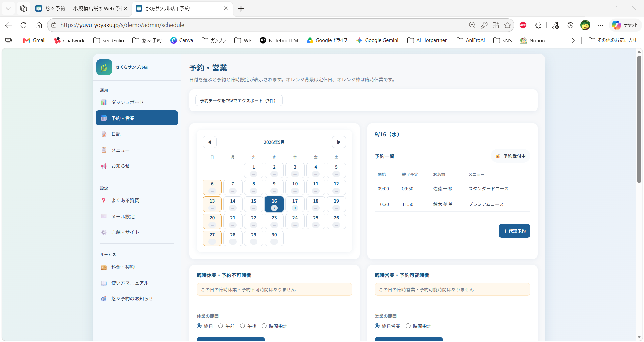The width and height of the screenshot is (644, 342).
Task: Select September 6 on the calendar
Action: point(212,187)
